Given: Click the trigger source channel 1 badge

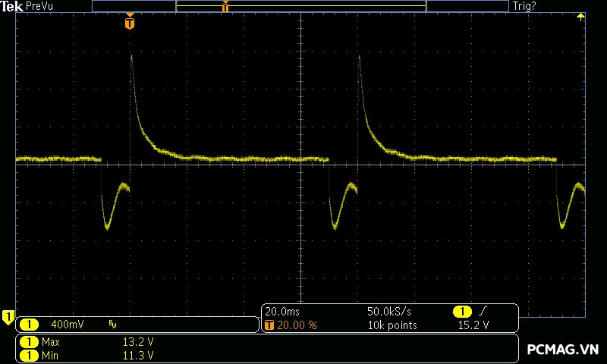Looking at the screenshot, I should (461, 312).
